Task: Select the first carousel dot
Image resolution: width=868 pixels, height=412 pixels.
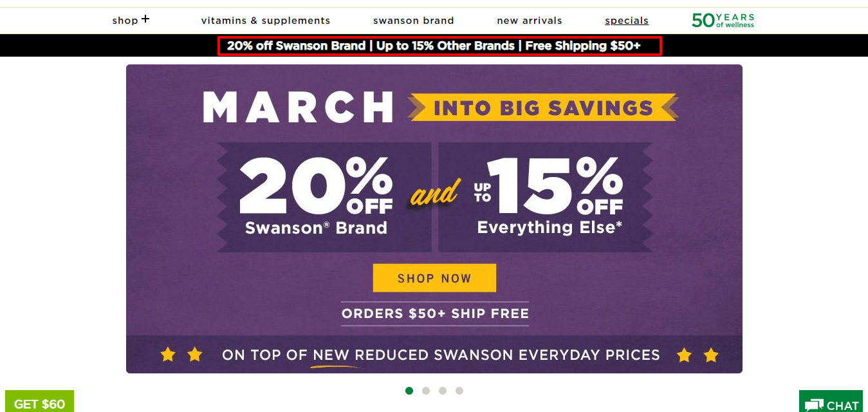Action: point(409,390)
